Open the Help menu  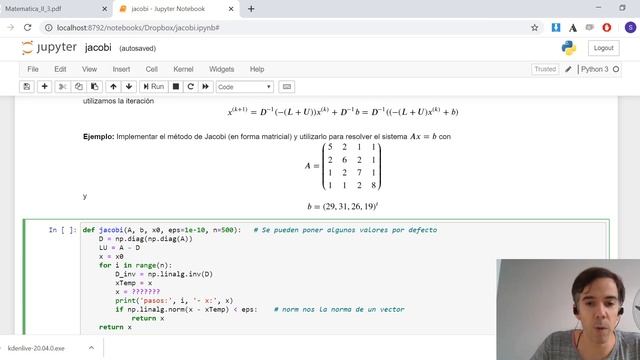pyautogui.click(x=257, y=69)
